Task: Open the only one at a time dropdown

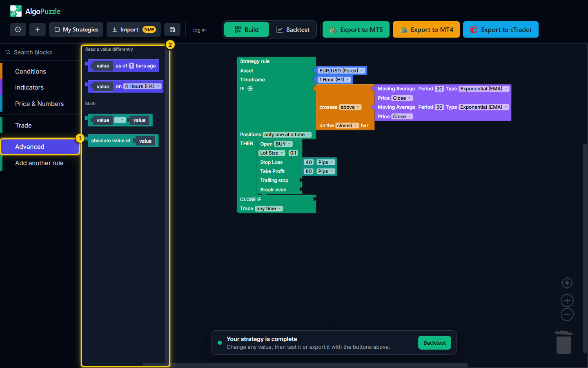Action: 287,135
